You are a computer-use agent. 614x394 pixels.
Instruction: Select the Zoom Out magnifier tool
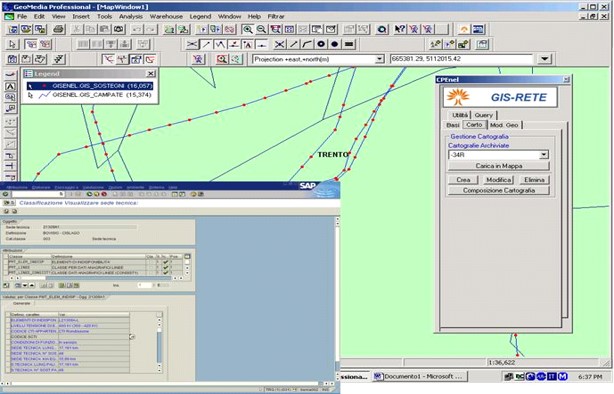point(261,29)
